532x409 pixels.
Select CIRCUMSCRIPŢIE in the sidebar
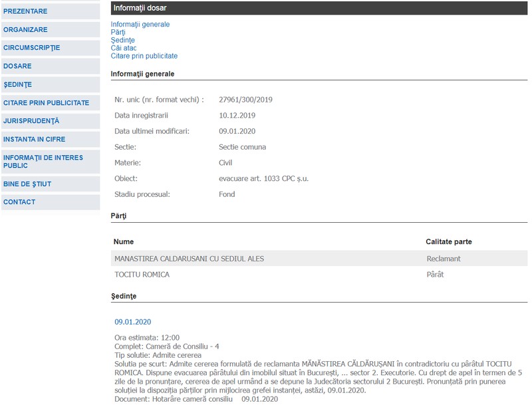tap(51, 47)
